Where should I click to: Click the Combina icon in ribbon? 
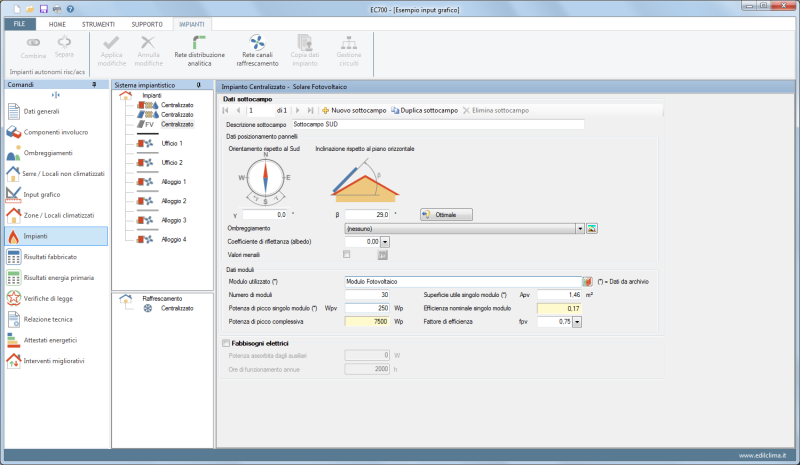tap(33, 43)
